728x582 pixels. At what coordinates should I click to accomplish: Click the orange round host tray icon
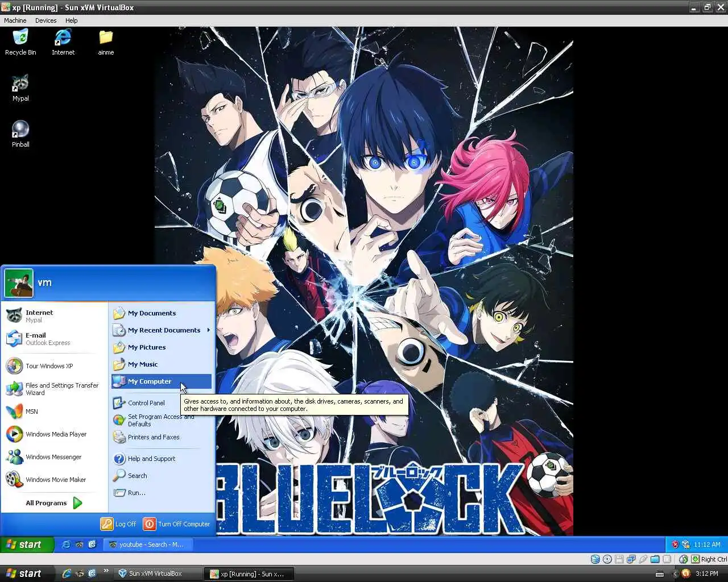685,573
